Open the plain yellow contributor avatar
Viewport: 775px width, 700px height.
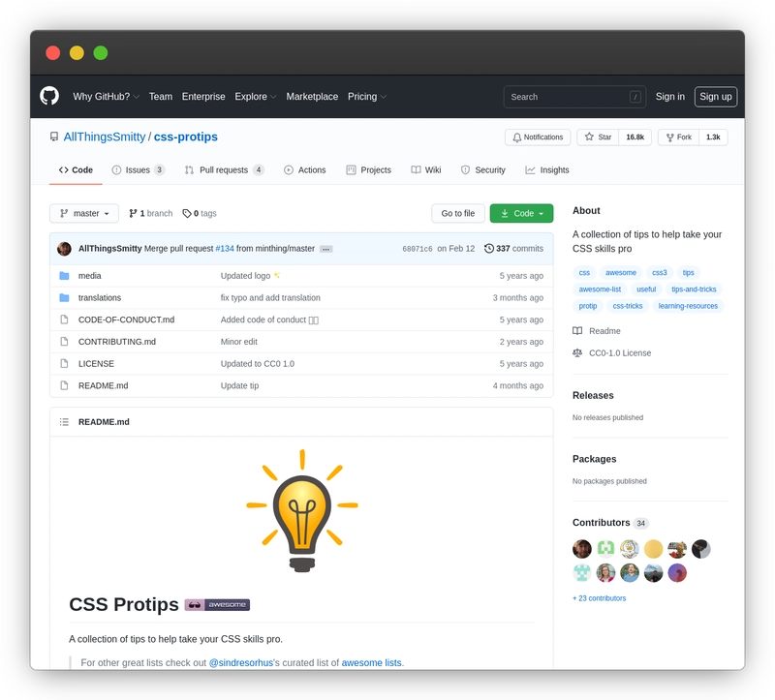click(653, 549)
